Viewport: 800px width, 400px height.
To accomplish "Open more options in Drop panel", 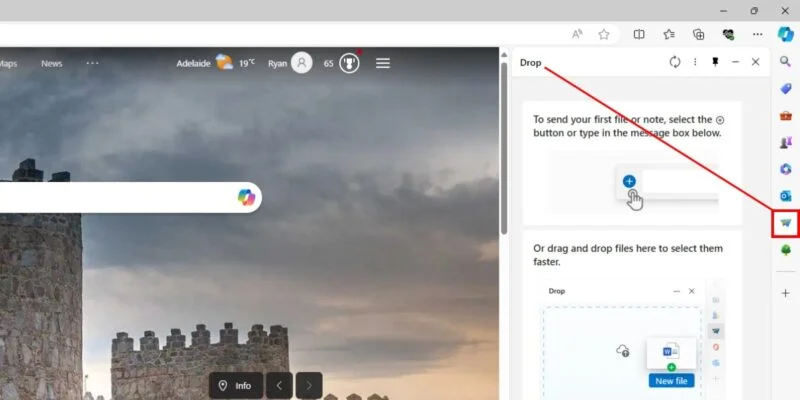I will tap(695, 62).
